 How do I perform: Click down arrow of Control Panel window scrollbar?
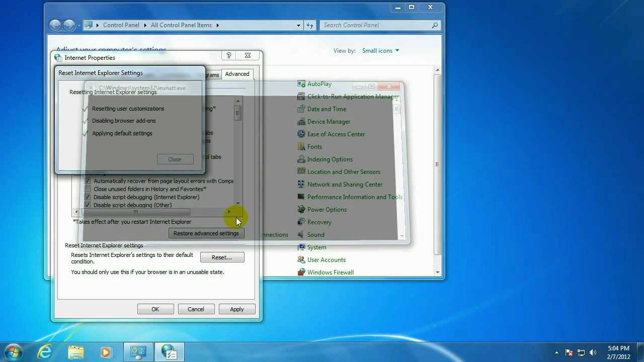(437, 272)
